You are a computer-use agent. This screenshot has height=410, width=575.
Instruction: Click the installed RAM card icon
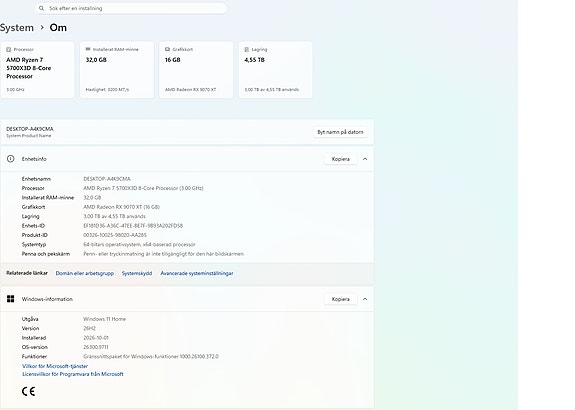[x=88, y=49]
